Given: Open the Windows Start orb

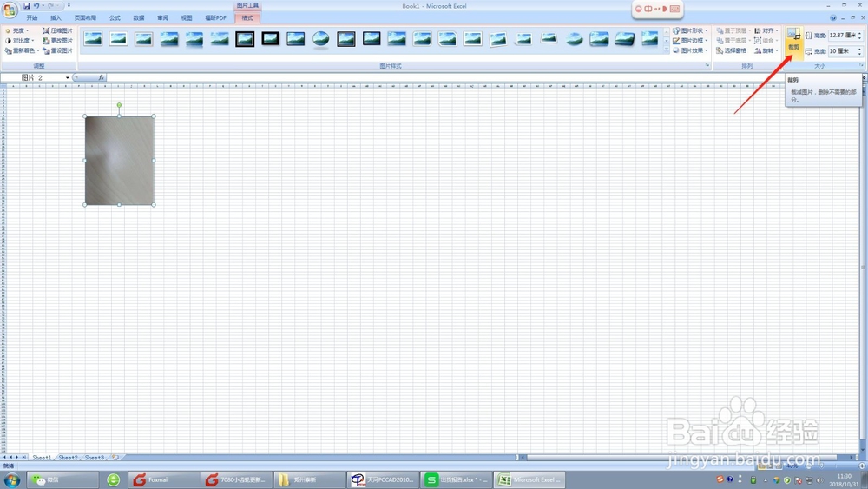Looking at the screenshot, I should tap(11, 479).
